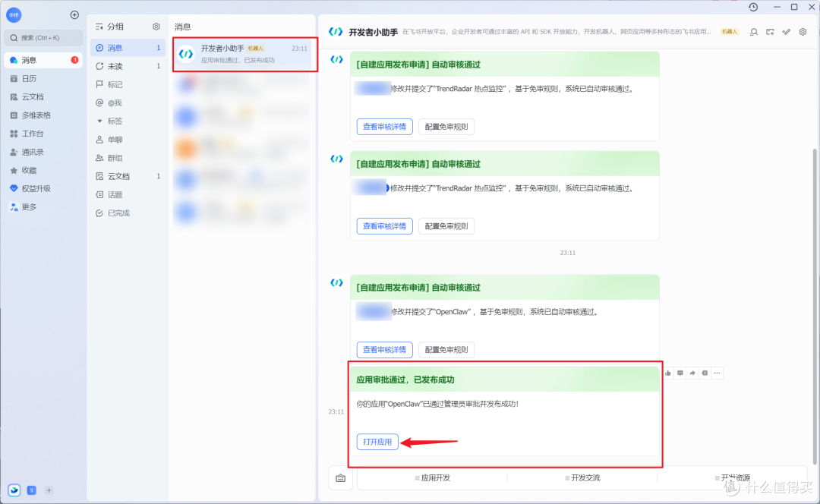Click the 机器人 tag in the chat header
Screen dimensions: 820x504
tap(730, 32)
